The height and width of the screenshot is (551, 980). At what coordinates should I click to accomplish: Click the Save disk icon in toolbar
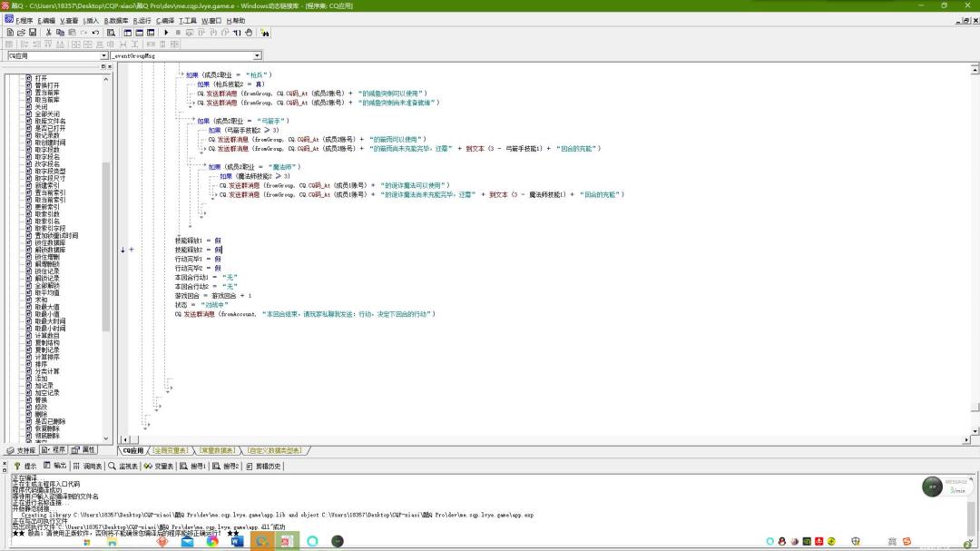(x=33, y=33)
